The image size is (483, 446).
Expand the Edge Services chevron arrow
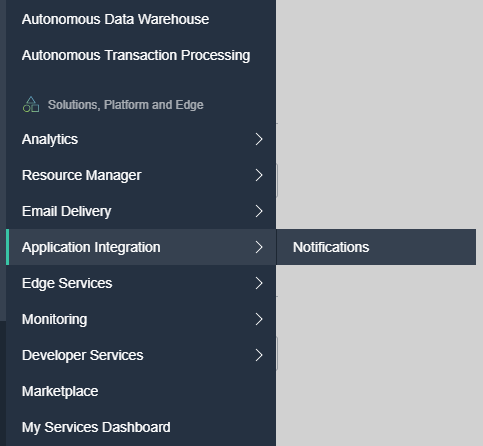[x=259, y=283]
